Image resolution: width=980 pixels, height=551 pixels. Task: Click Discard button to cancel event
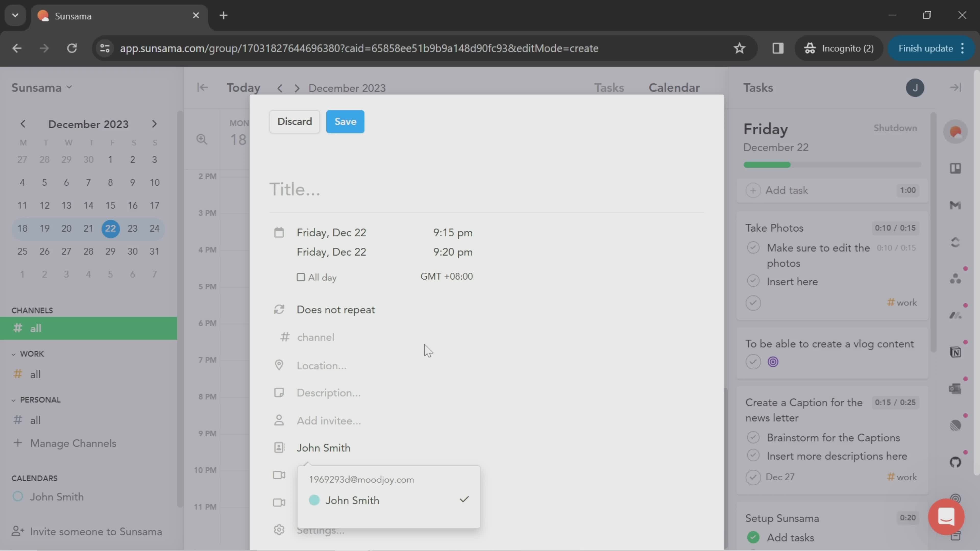point(294,121)
